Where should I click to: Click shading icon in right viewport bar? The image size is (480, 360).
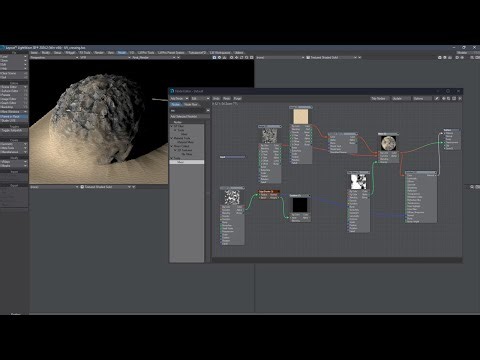click(x=308, y=58)
